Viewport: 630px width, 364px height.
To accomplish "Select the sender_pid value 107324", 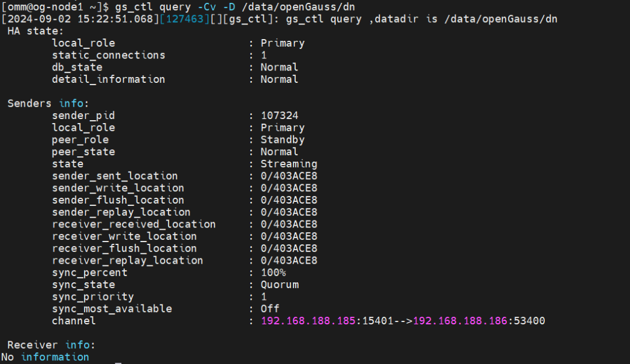I will (279, 116).
